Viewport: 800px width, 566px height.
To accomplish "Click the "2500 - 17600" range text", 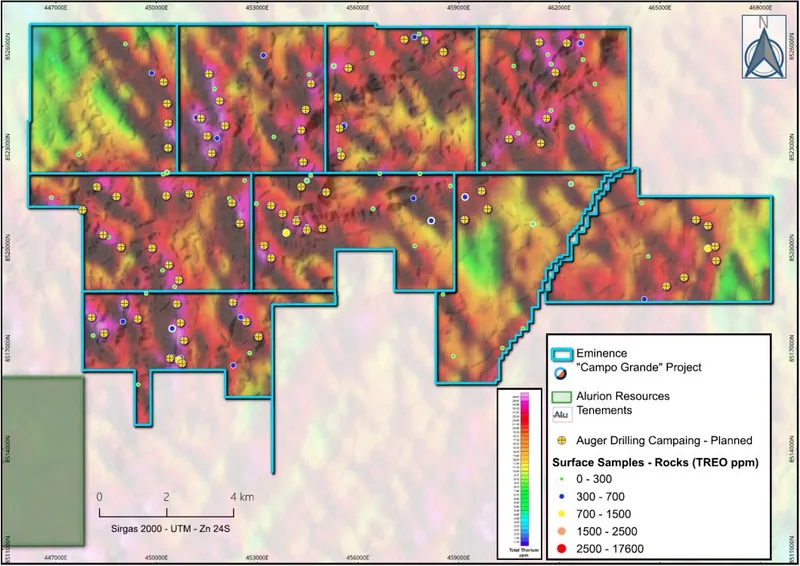I will click(610, 549).
